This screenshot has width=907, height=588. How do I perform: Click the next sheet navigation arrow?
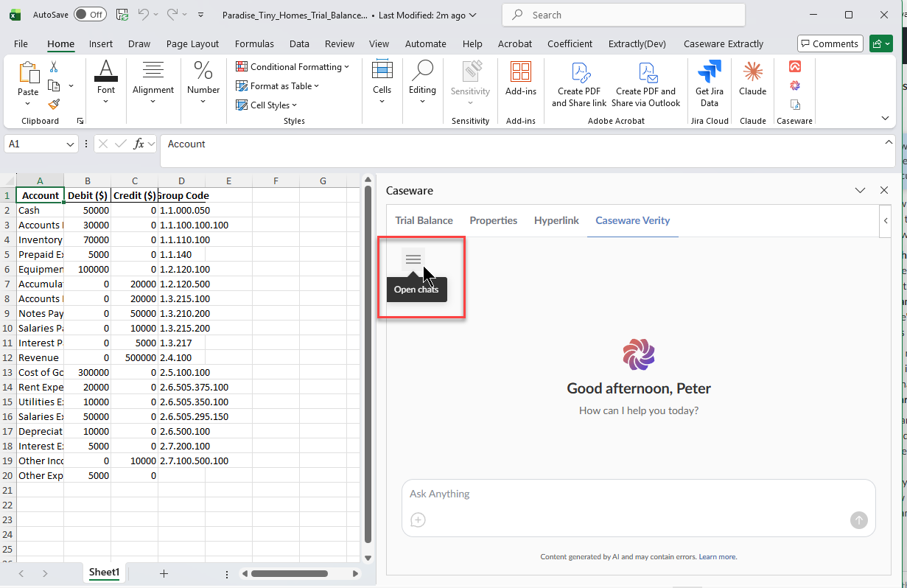pyautogui.click(x=45, y=573)
